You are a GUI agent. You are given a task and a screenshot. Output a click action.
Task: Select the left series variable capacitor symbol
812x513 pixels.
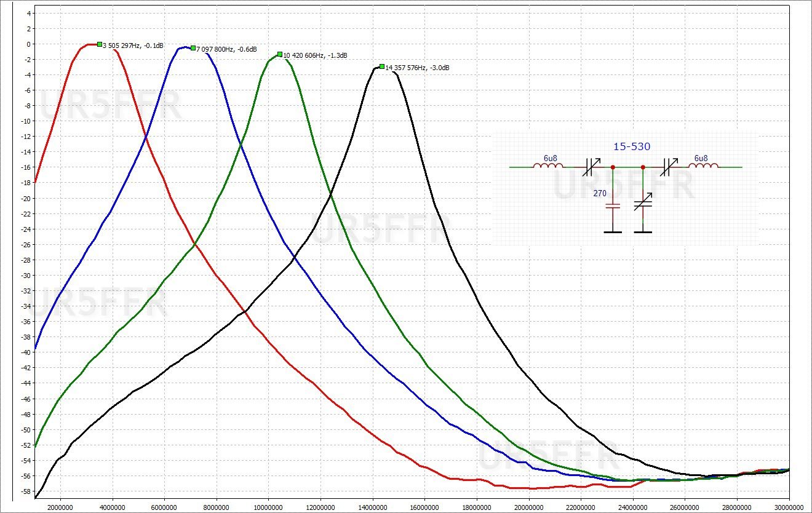pyautogui.click(x=591, y=166)
